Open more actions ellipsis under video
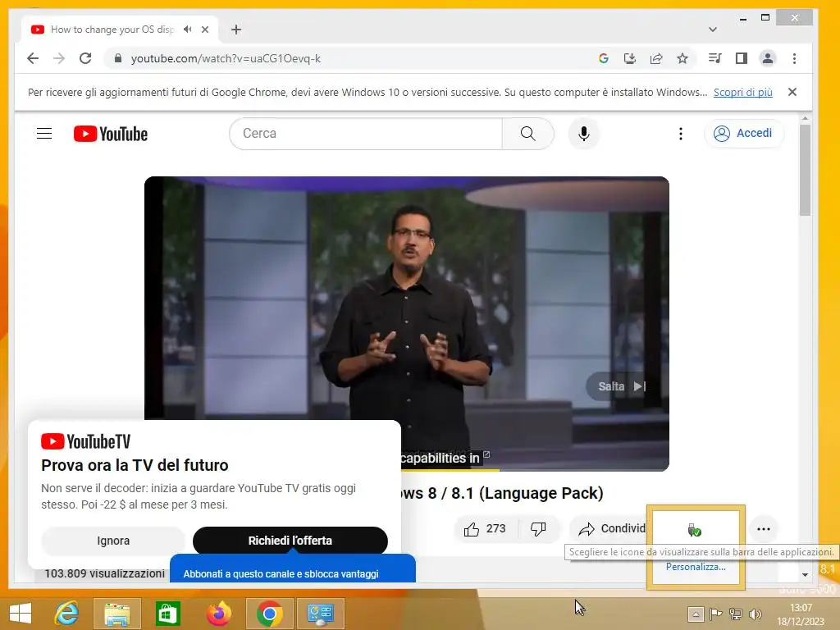The width and height of the screenshot is (840, 630). coord(764,529)
